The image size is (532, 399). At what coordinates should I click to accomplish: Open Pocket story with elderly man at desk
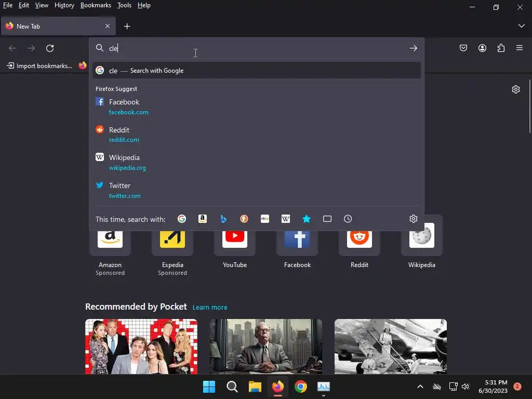click(x=265, y=347)
